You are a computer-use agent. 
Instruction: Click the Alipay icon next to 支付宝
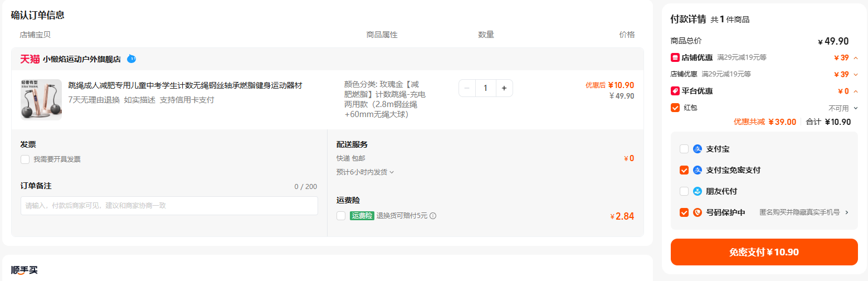(x=698, y=149)
